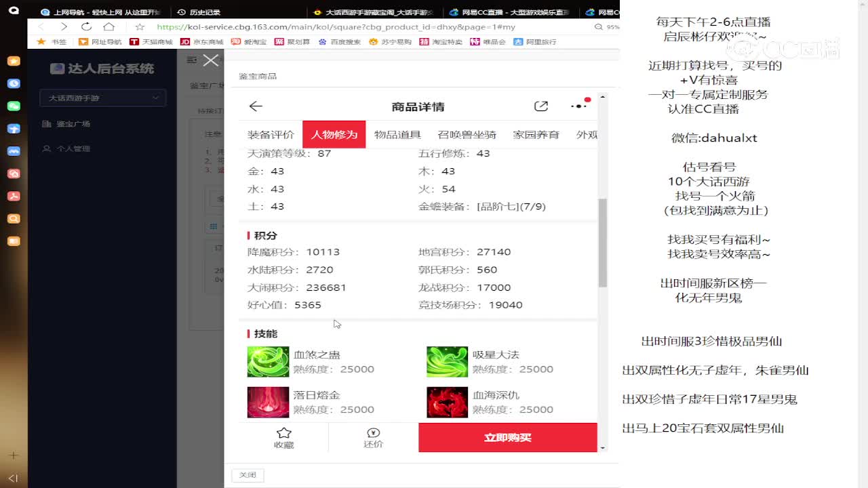Open the 大话西游手游 game dropdown
The image size is (868, 488).
click(x=102, y=98)
